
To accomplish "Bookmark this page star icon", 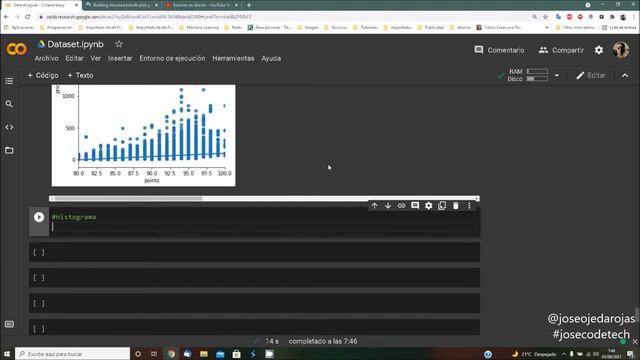I will (545, 17).
